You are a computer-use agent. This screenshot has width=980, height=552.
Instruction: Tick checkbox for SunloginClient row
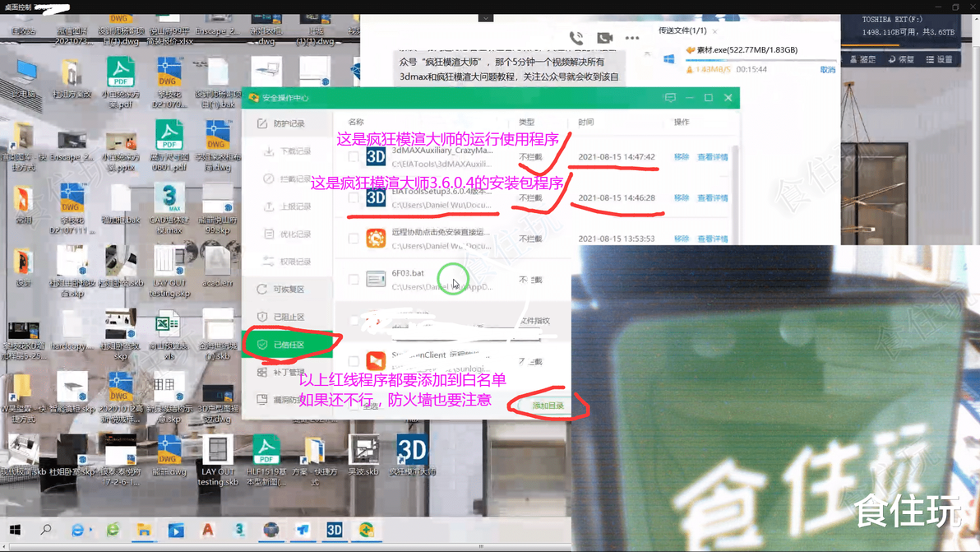pyautogui.click(x=354, y=361)
